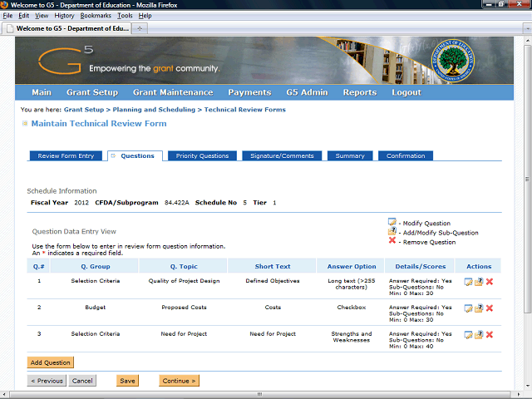Click the scroll down arrow

point(527,386)
